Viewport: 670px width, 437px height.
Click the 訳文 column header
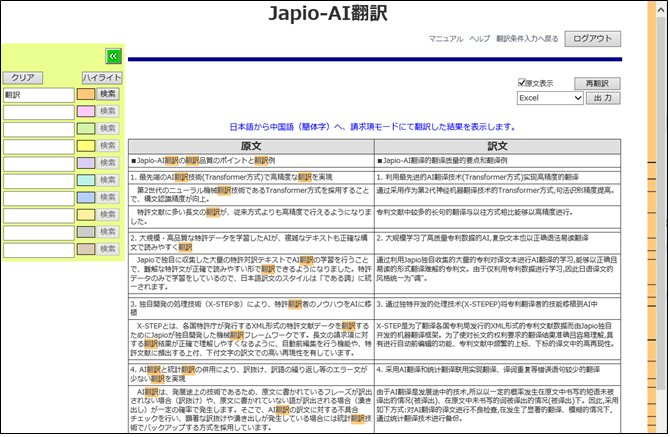497,146
